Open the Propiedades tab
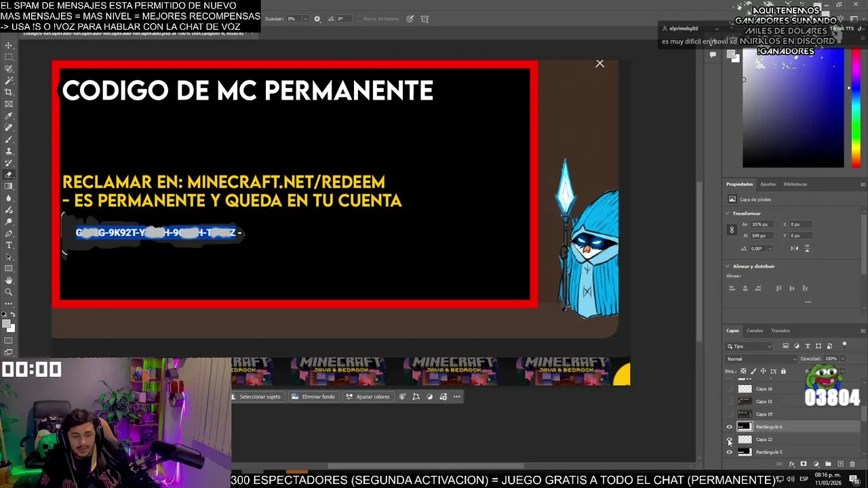Viewport: 868px width, 488px height. pyautogui.click(x=739, y=184)
